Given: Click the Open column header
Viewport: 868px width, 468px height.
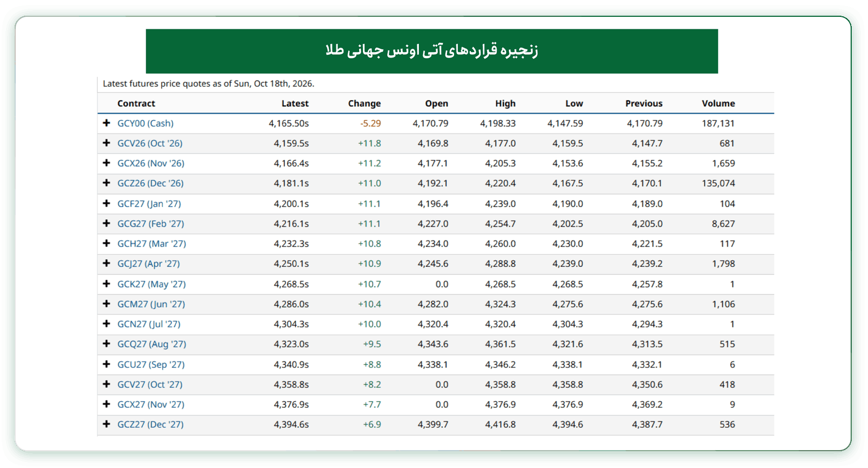Looking at the screenshot, I should 437,103.
